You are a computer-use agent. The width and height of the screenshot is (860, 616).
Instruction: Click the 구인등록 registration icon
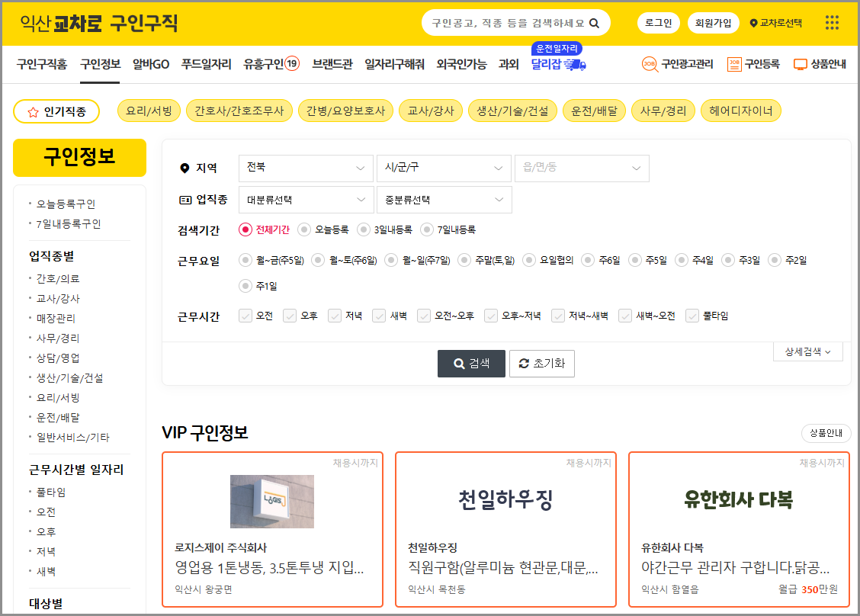pyautogui.click(x=733, y=64)
